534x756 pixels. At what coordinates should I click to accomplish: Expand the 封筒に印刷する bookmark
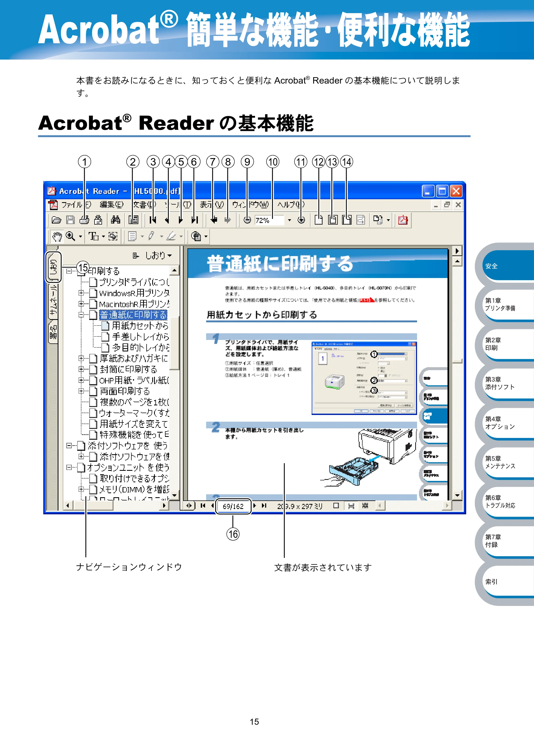(81, 369)
